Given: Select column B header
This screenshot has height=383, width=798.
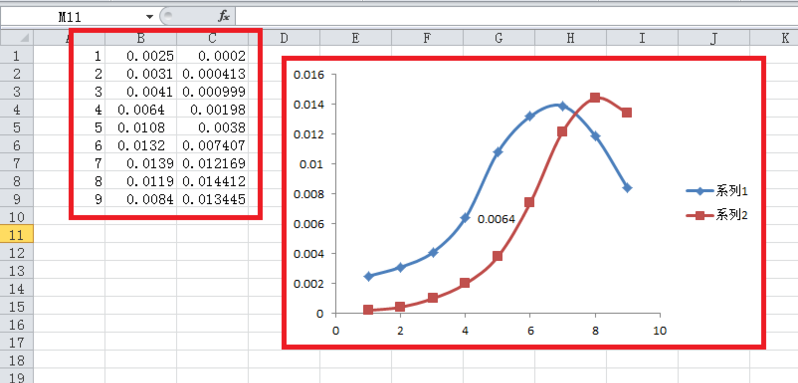Looking at the screenshot, I should point(141,38).
